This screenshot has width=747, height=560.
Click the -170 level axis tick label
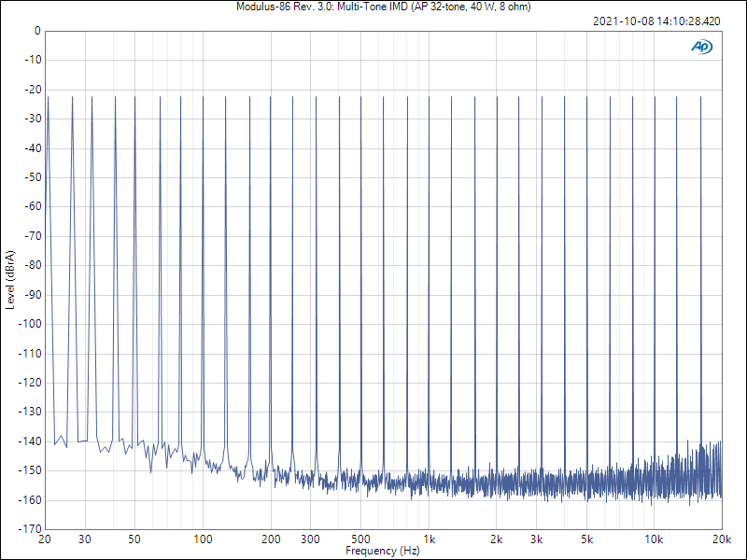(x=30, y=529)
